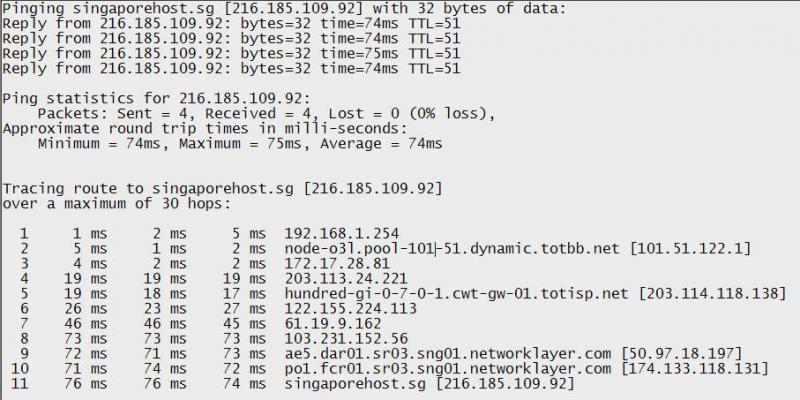This screenshot has height=400, width=800.
Task: Click the 'Pinging singaporehost.sg' header line
Action: [x=285, y=9]
